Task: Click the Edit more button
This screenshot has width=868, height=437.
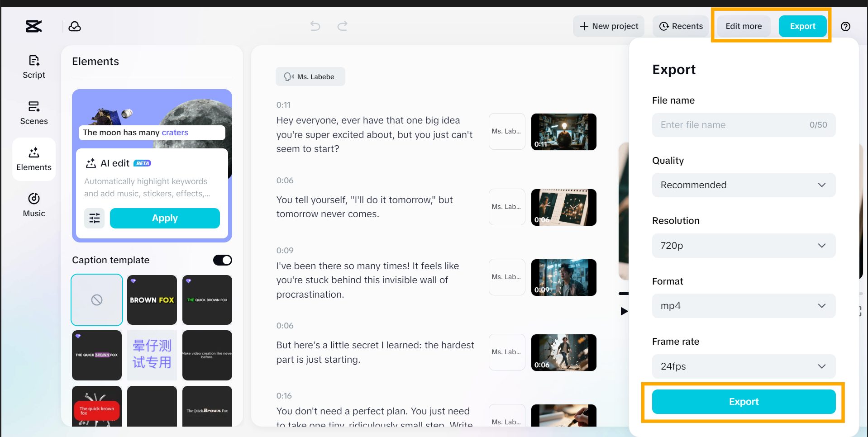Action: 743,26
